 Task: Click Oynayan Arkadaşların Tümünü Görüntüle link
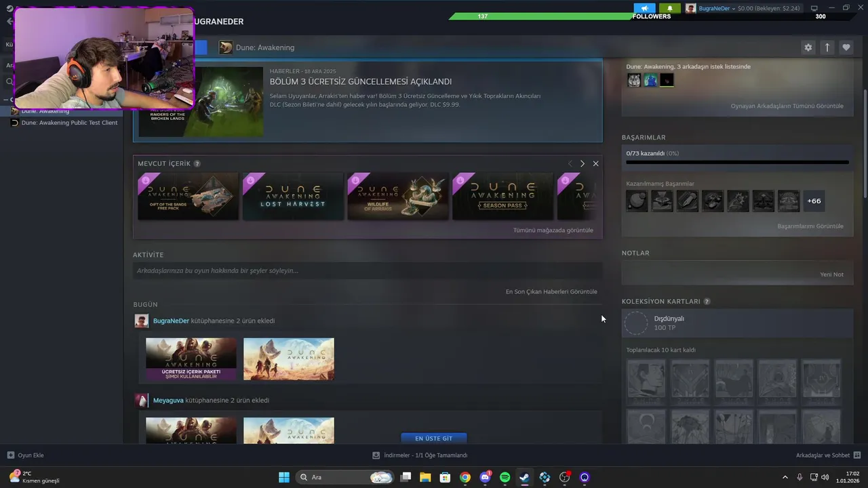[787, 106]
